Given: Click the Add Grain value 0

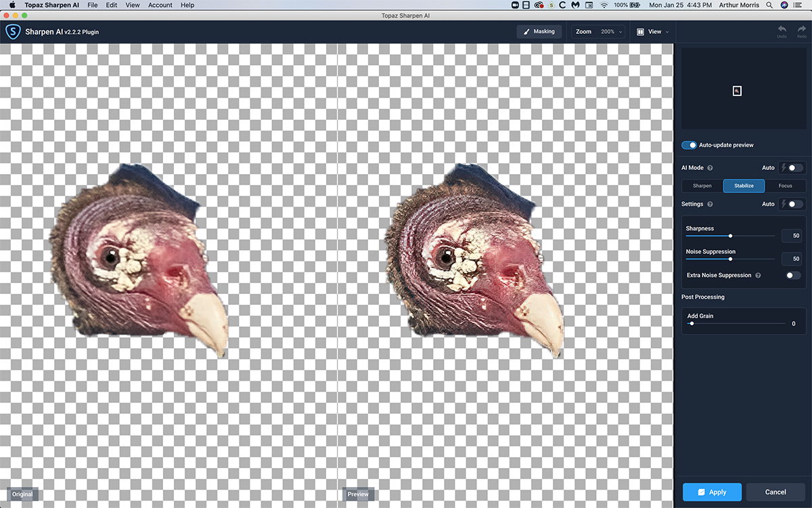Looking at the screenshot, I should coord(794,324).
